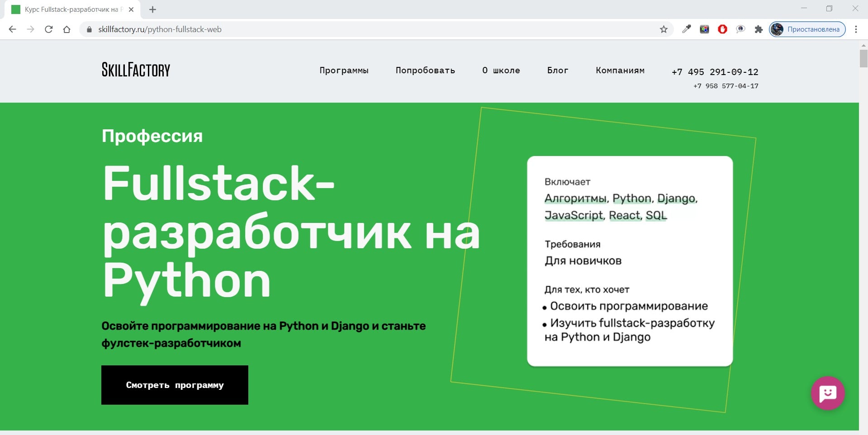Viewport: 868px width, 435px height.
Task: Open the Компаниям menu item
Action: [x=620, y=71]
